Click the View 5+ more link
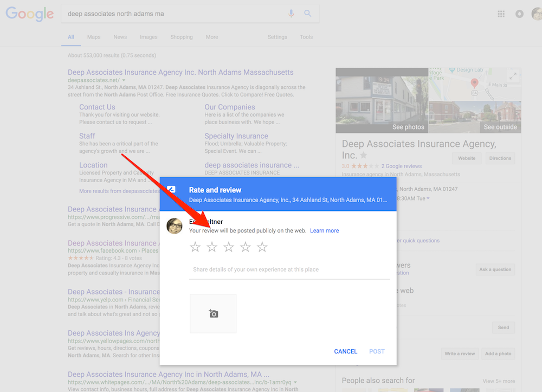Screen dimensions: 542x392 [499, 381]
